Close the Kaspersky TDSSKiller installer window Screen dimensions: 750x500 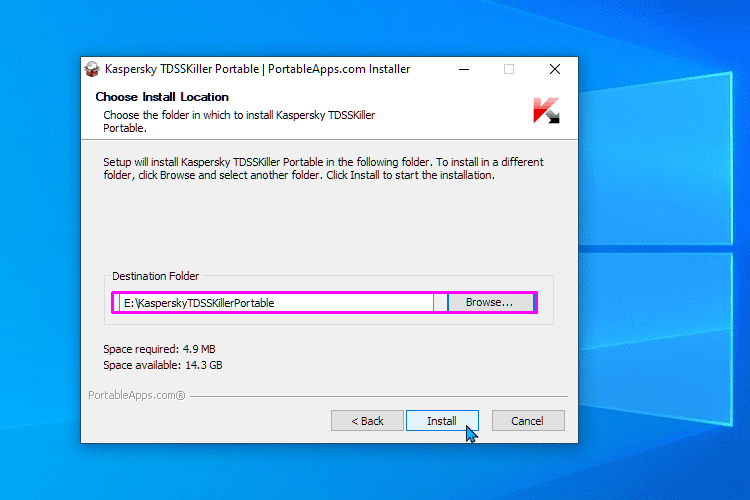tap(555, 69)
